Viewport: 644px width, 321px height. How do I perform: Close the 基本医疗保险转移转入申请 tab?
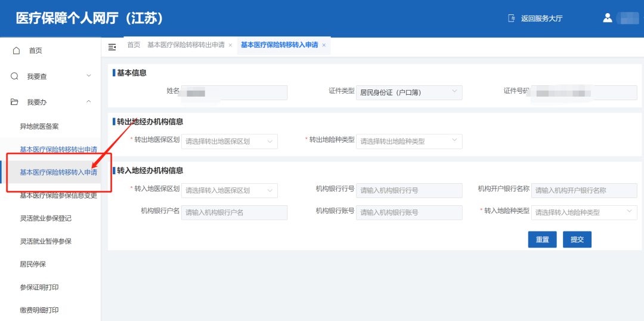pos(324,45)
